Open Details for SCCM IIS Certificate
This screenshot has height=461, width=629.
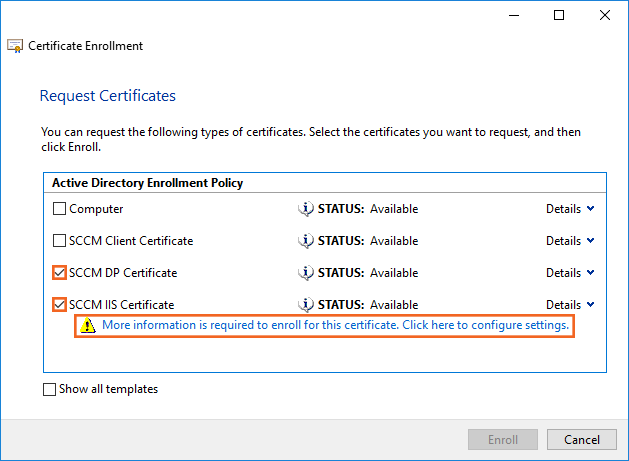point(570,304)
